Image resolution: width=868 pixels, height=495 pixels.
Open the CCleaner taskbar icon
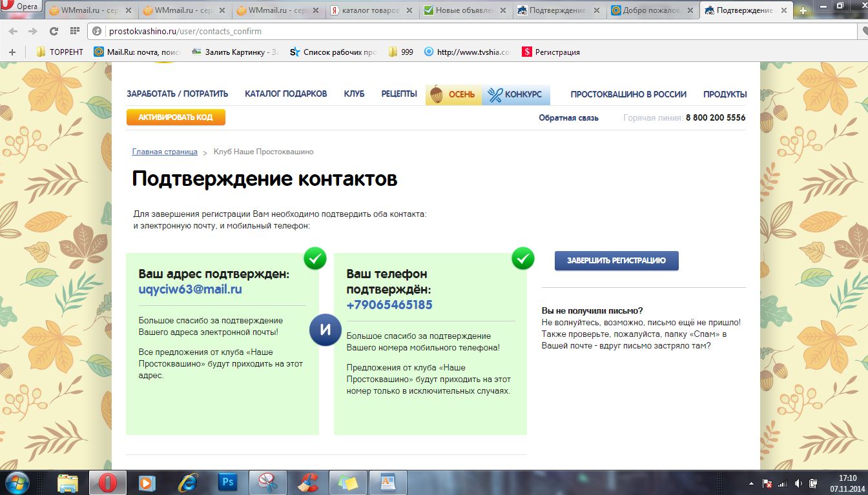308,482
